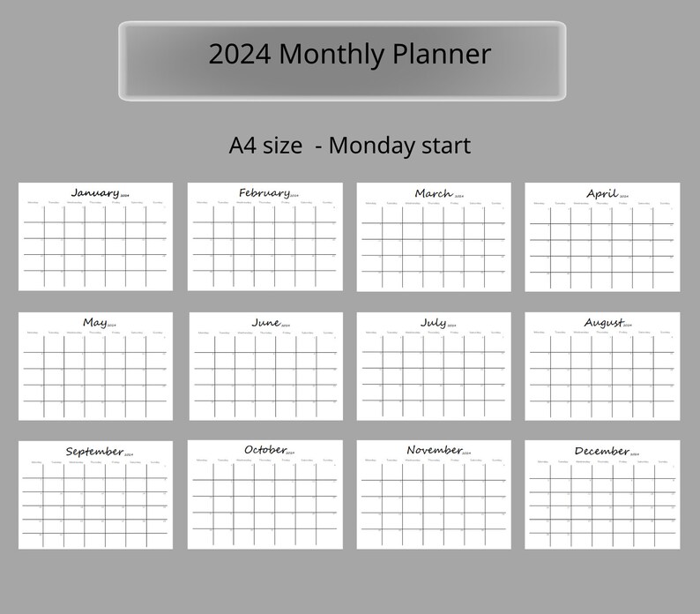Open the October calendar page thumbnail

pos(265,495)
